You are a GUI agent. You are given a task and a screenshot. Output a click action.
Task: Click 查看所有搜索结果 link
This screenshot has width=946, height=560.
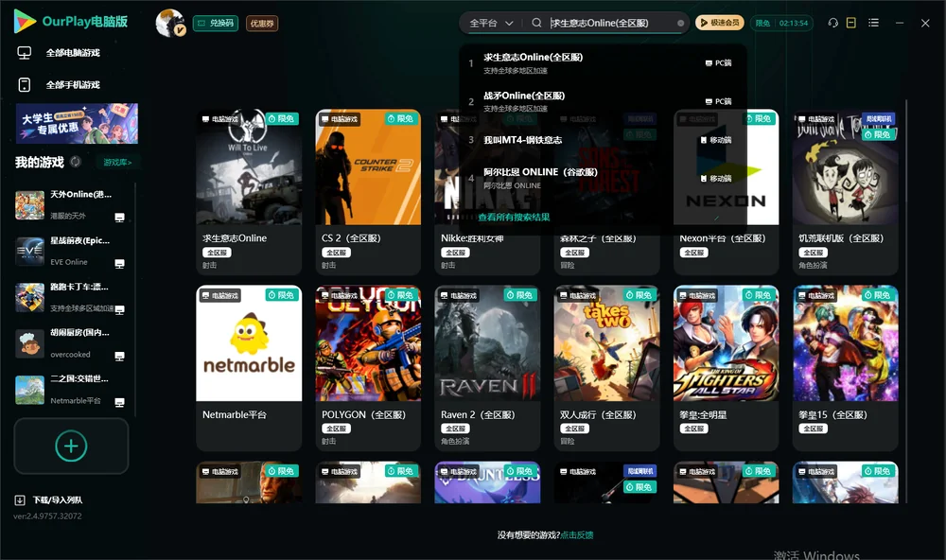(514, 218)
